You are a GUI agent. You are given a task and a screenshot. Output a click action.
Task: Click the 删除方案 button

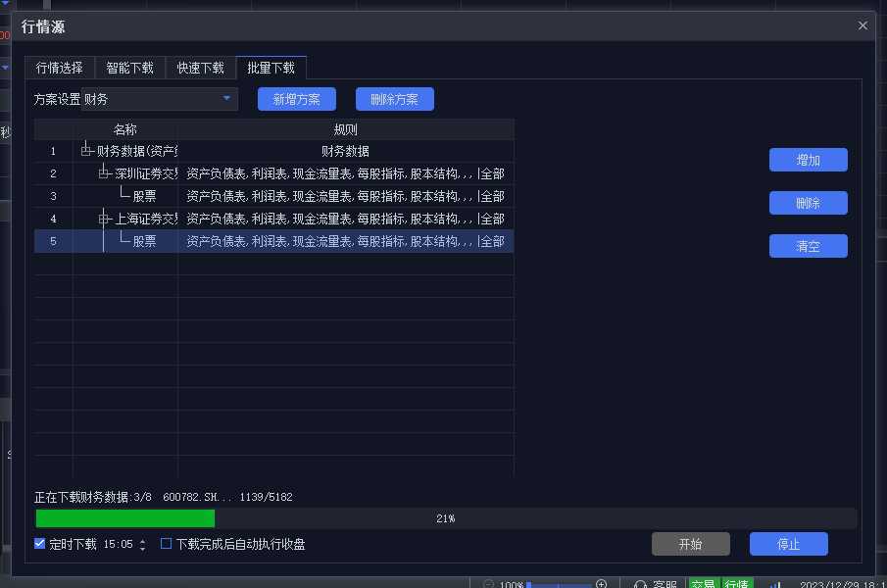(x=394, y=100)
